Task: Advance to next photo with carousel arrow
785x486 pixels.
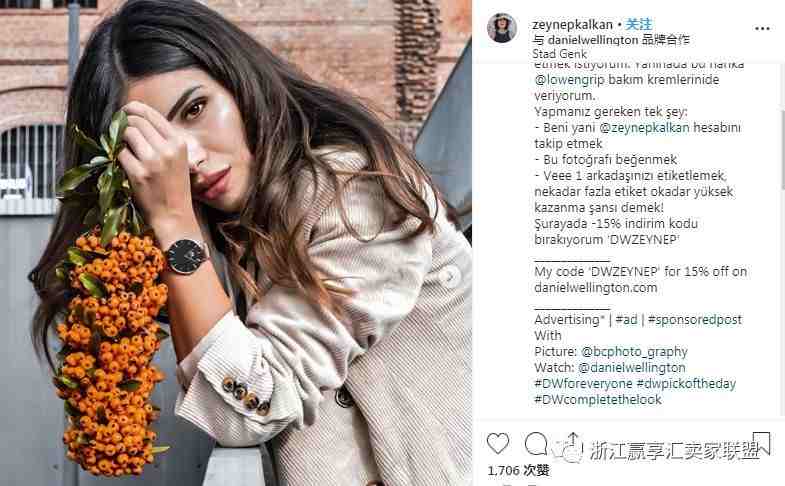Action: click(x=451, y=276)
